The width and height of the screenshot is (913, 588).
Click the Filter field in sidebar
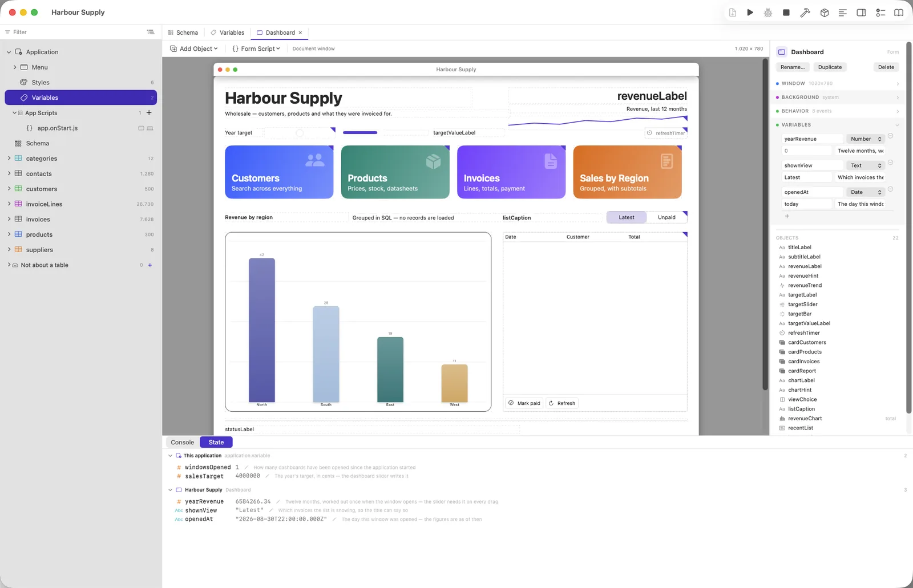pyautogui.click(x=74, y=32)
